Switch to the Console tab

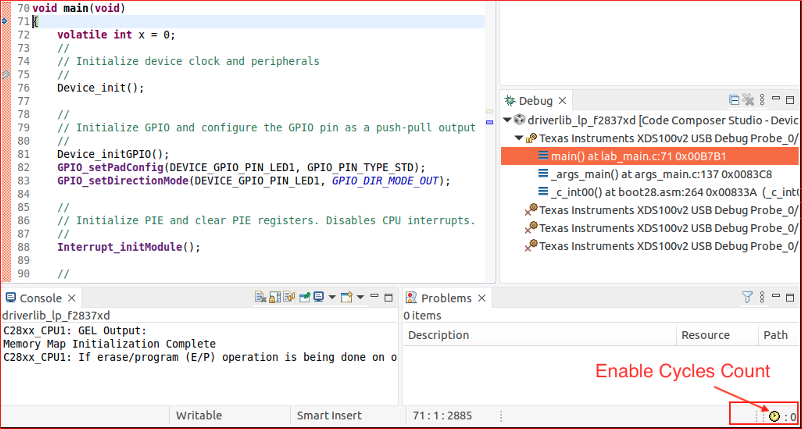click(40, 298)
